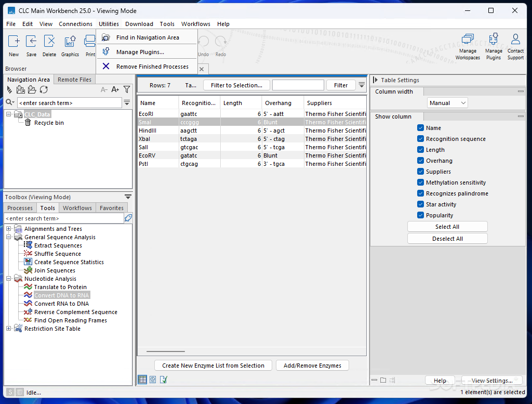
Task: Toggle the Overhang column checkbox
Action: coord(420,161)
